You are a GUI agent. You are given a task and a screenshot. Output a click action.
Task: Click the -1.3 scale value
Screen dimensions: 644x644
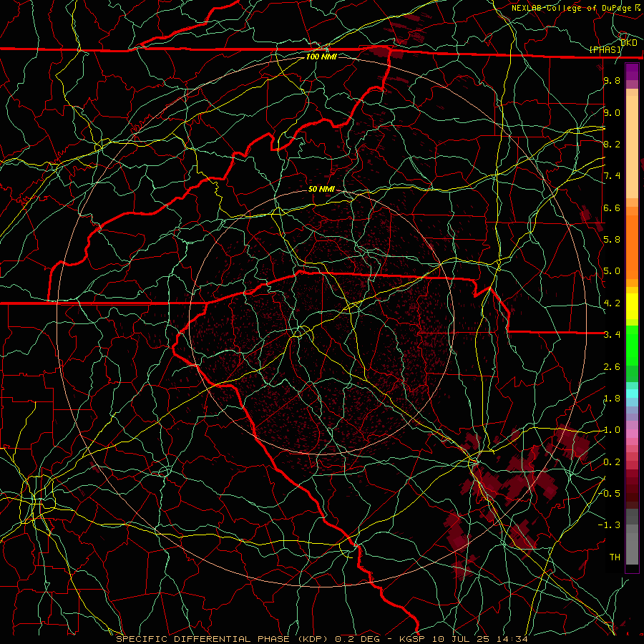coord(610,525)
